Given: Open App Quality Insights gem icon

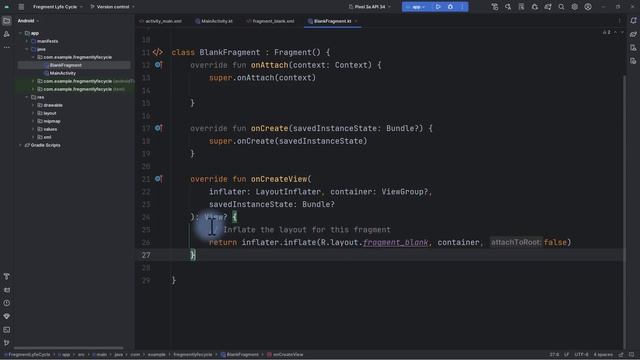Looking at the screenshot, I should coord(7,316).
